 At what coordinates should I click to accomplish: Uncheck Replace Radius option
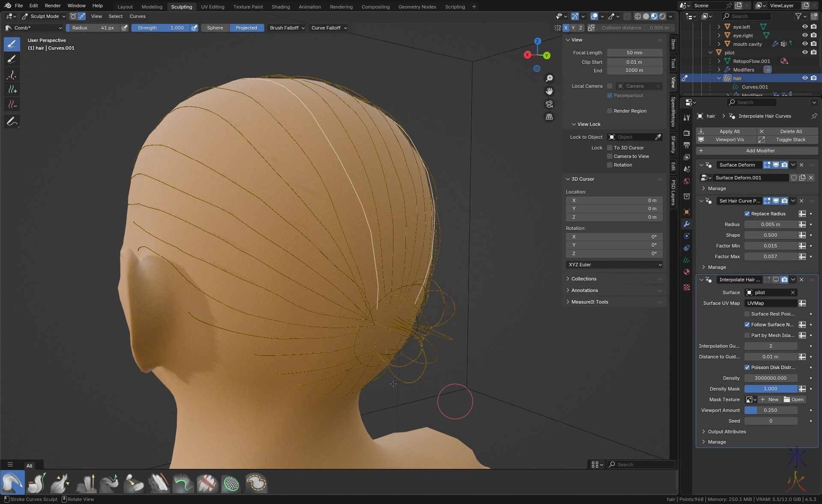[x=747, y=214]
